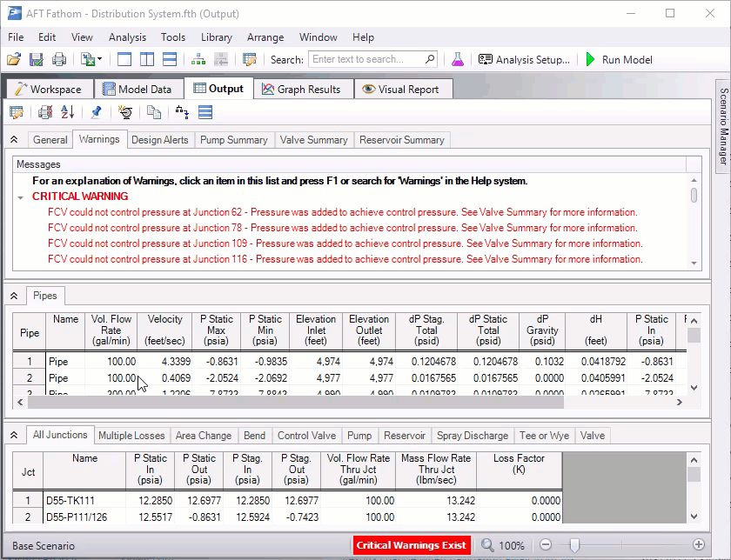Open Output Control from main toolbar icon
Image resolution: width=731 pixels, height=560 pixels.
point(250,60)
